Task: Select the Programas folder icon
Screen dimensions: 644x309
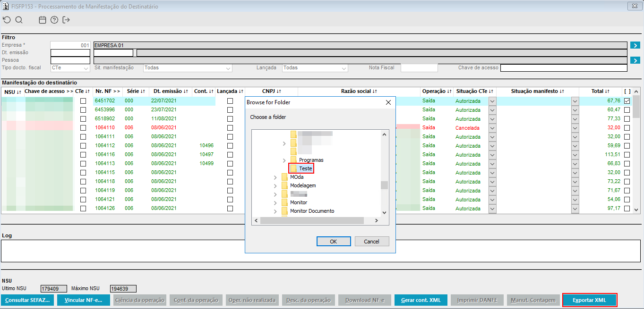Action: pyautogui.click(x=293, y=160)
